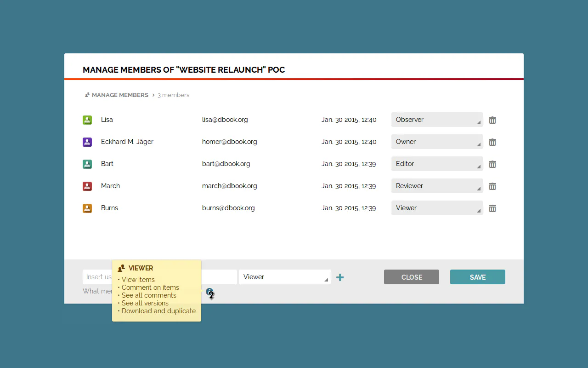This screenshot has height=368, width=588.
Task: Open the new member role dropdown in the footer
Action: (285, 277)
